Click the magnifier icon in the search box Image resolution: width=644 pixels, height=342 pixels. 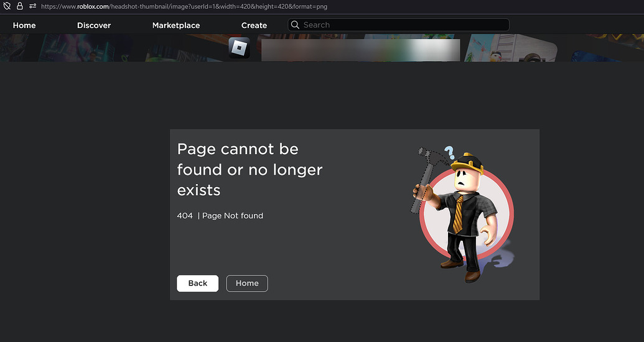[295, 25]
